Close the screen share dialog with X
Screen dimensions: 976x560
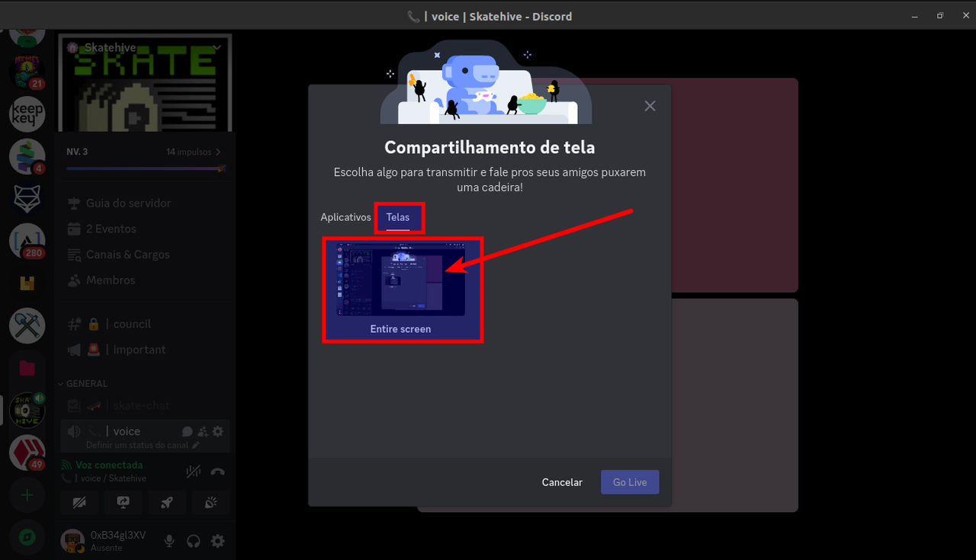click(x=650, y=106)
